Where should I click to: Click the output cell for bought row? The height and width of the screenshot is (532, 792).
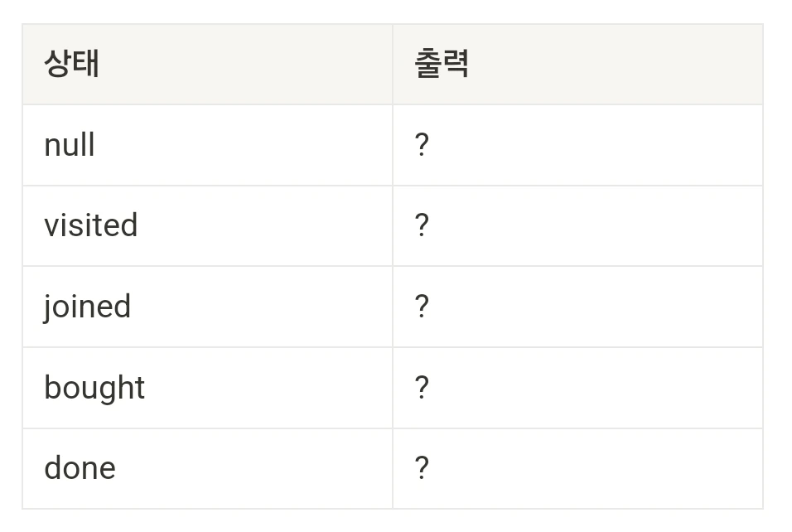tap(577, 388)
